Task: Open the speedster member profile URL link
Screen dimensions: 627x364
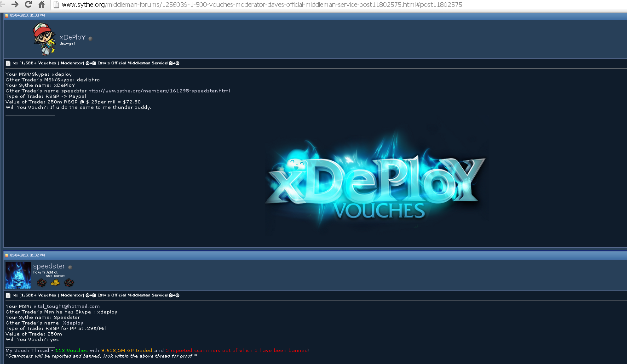Action: (x=159, y=91)
